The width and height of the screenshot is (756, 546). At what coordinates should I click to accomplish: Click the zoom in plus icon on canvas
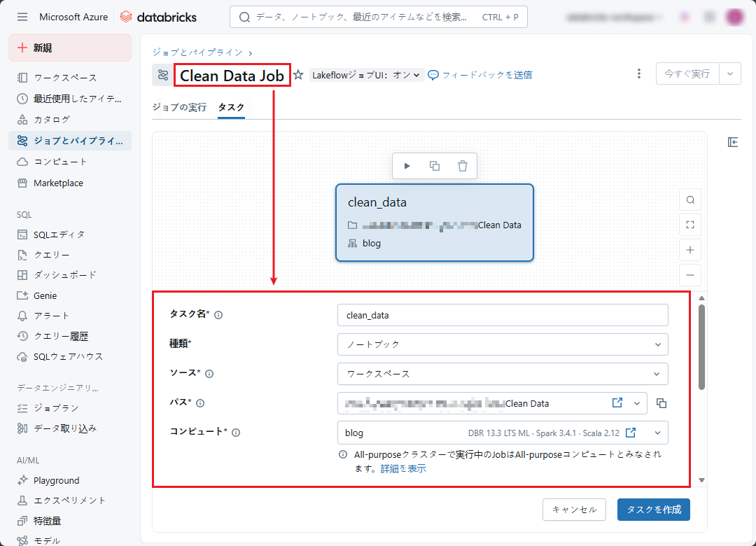pyautogui.click(x=690, y=250)
